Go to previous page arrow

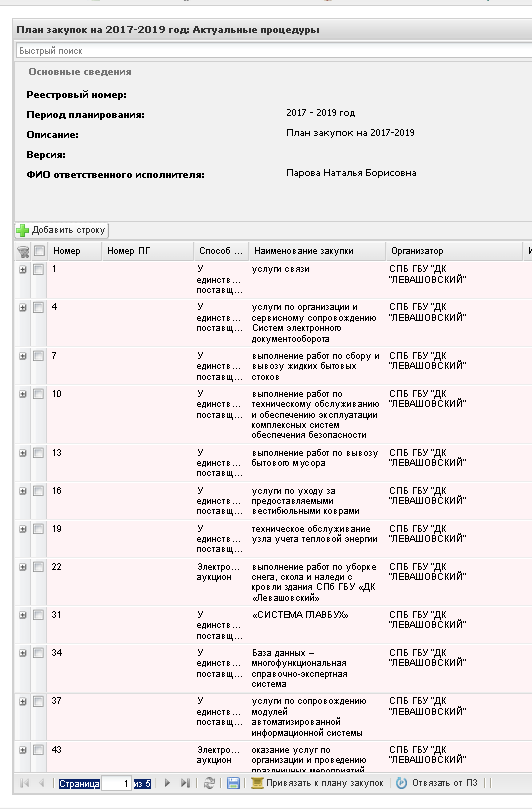[x=41, y=783]
